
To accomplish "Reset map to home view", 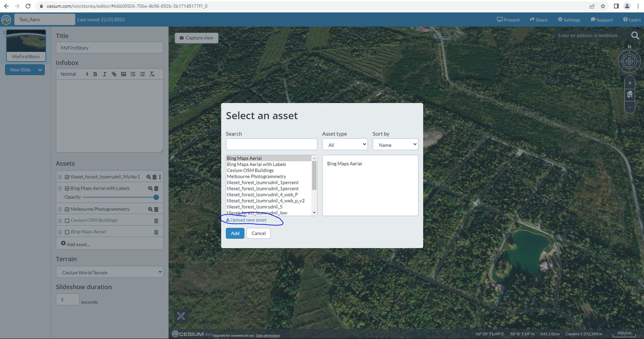I will [630, 94].
